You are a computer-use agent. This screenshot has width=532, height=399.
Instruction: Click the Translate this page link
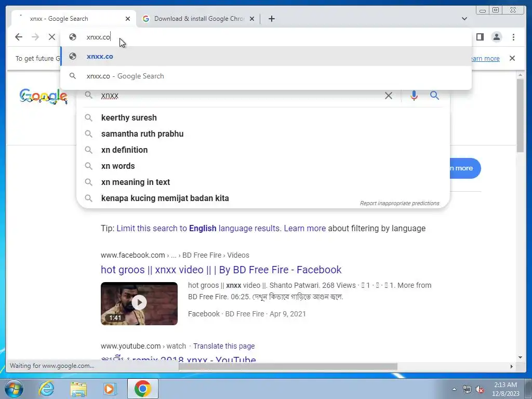point(224,346)
